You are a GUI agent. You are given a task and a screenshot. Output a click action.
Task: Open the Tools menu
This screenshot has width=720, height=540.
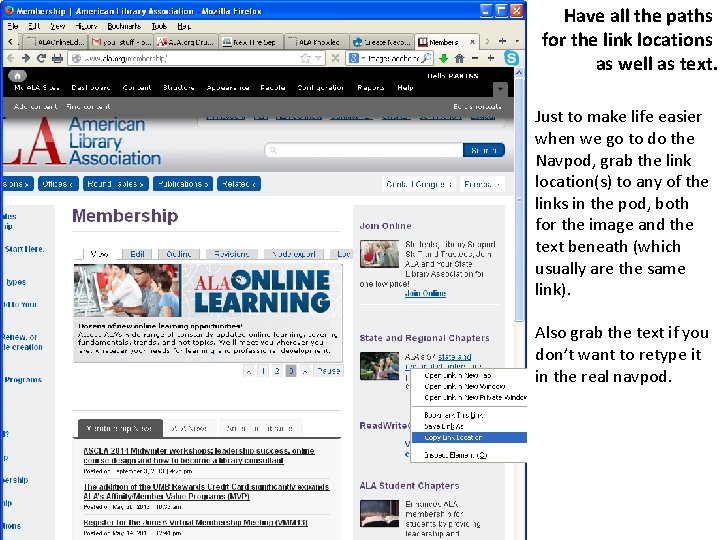pyautogui.click(x=159, y=26)
